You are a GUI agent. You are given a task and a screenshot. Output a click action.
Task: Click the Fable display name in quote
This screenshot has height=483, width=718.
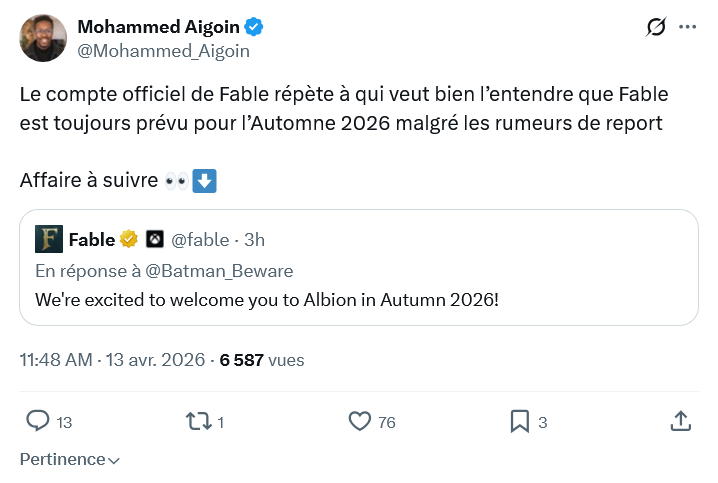(x=91, y=239)
